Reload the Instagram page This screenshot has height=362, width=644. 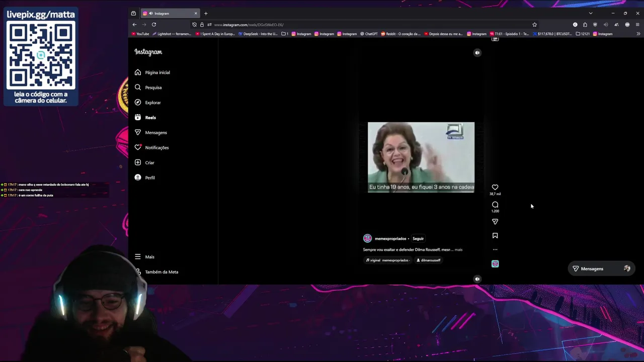(154, 25)
